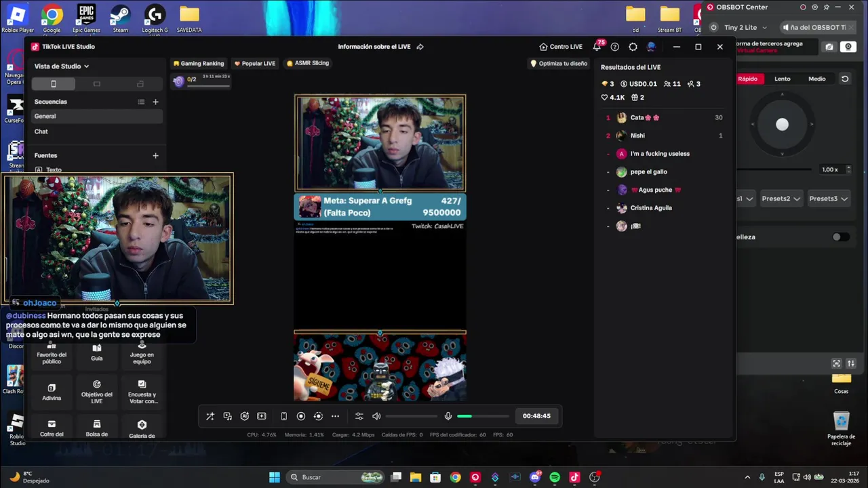Open the Juego en equipo tool
This screenshot has height=488, width=868.
pyautogui.click(x=142, y=353)
